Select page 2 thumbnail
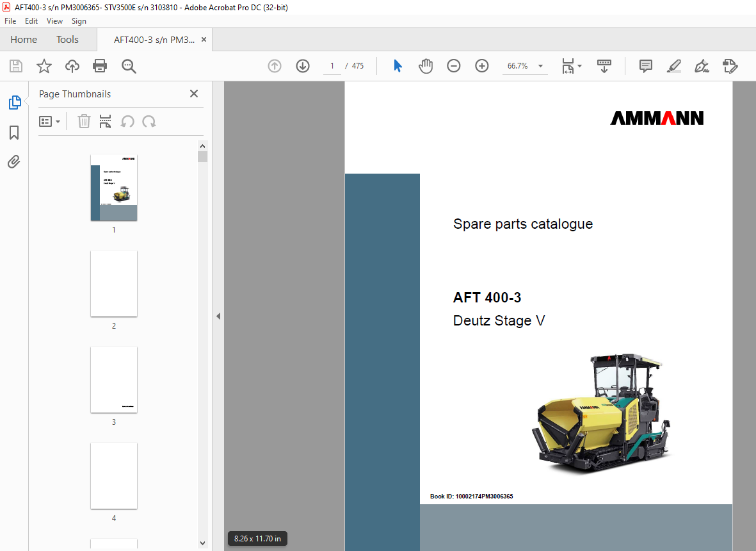The width and height of the screenshot is (756, 551). 114,284
